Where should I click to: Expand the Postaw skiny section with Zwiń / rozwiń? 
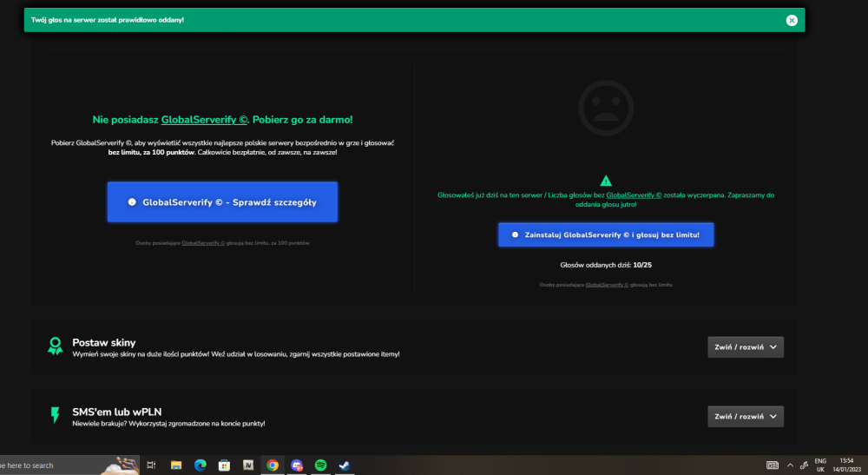pos(746,347)
